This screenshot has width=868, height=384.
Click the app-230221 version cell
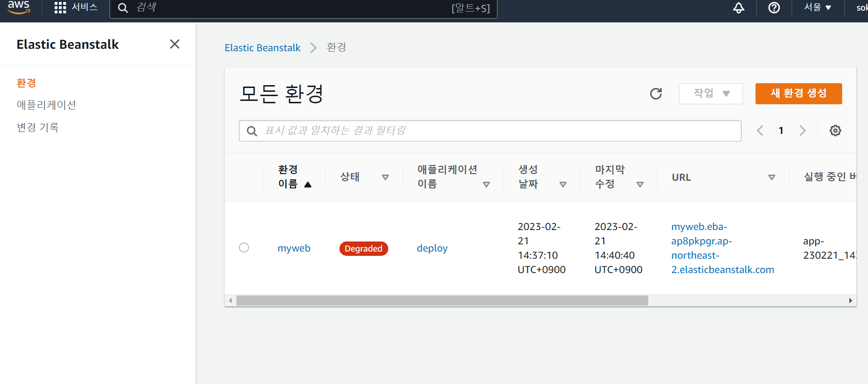pyautogui.click(x=830, y=248)
